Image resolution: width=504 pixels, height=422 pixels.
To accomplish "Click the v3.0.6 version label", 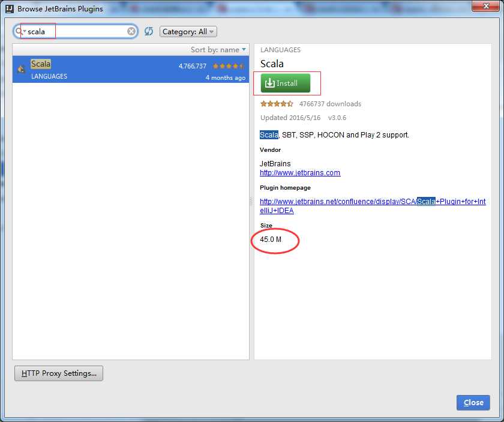I will 337,118.
